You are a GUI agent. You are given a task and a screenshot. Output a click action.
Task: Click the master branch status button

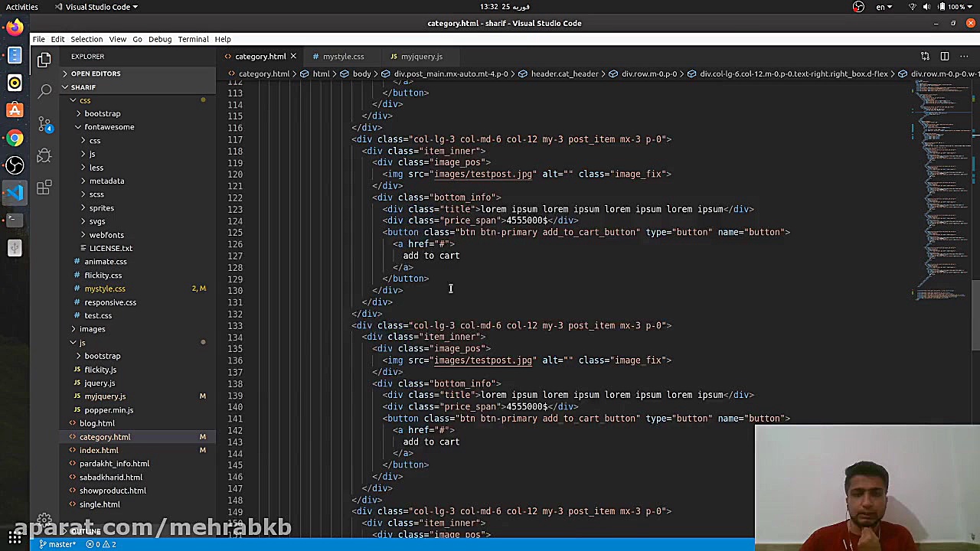58,544
